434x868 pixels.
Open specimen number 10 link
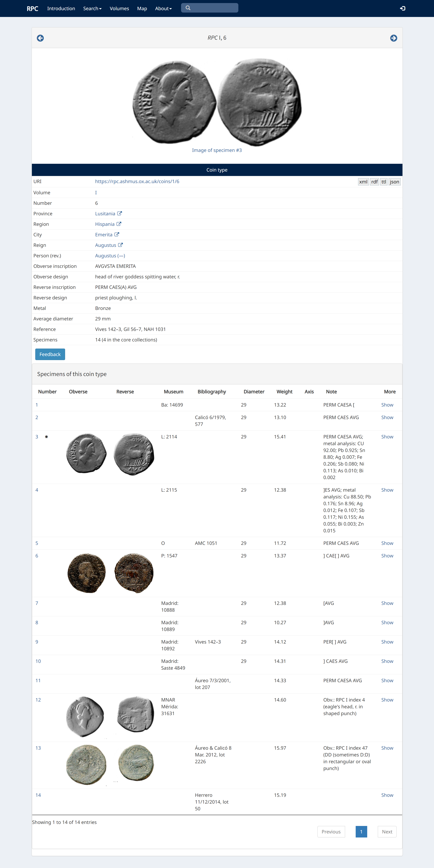click(38, 661)
